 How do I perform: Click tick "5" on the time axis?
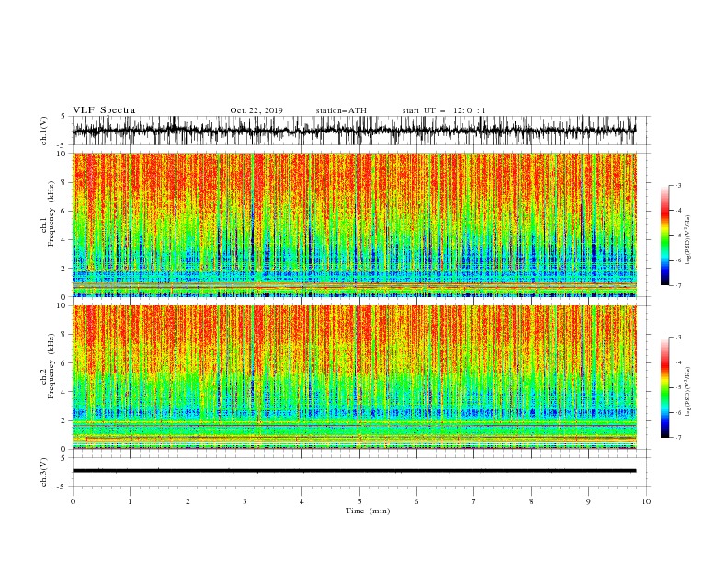pyautogui.click(x=359, y=501)
